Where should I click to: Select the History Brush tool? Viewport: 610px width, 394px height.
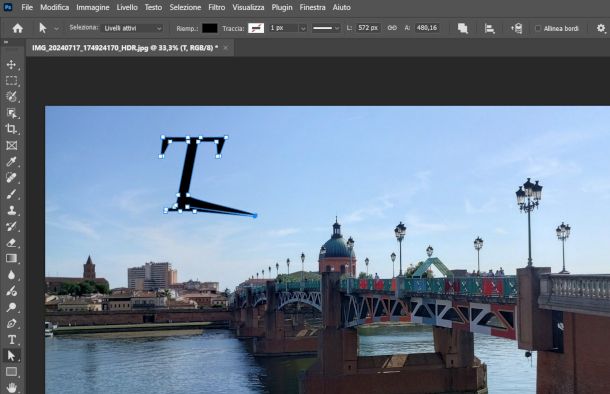point(11,226)
